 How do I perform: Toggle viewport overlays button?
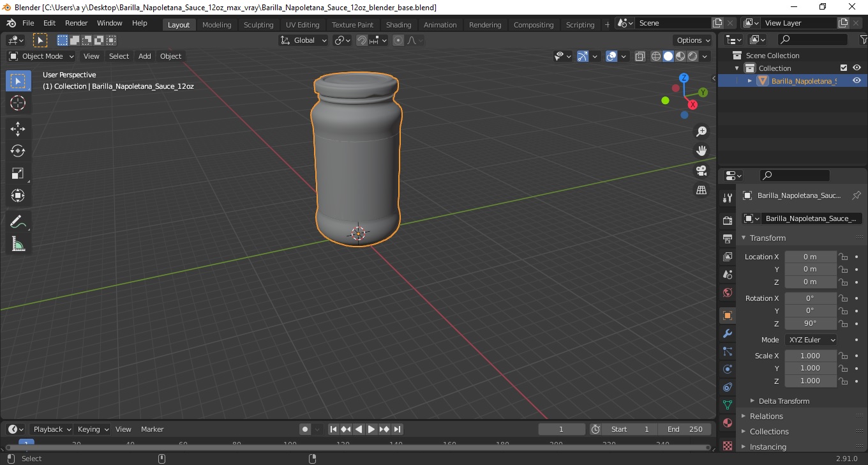point(611,56)
